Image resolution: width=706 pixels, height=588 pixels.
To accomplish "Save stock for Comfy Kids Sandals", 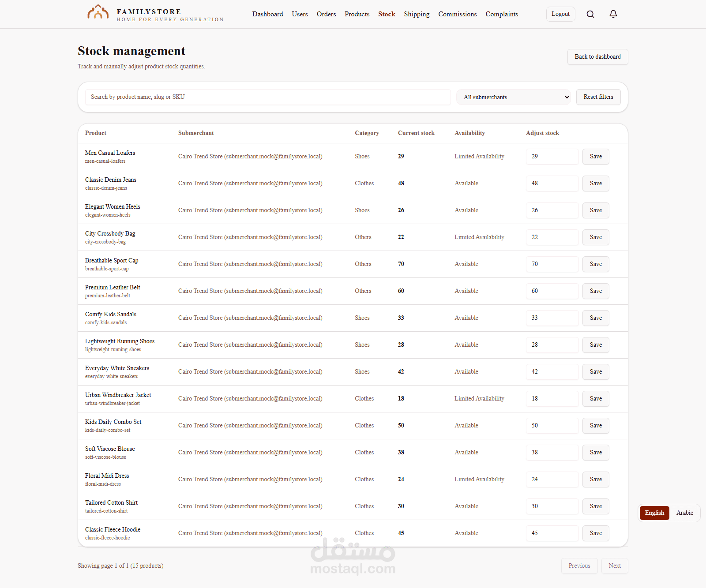I will point(596,318).
